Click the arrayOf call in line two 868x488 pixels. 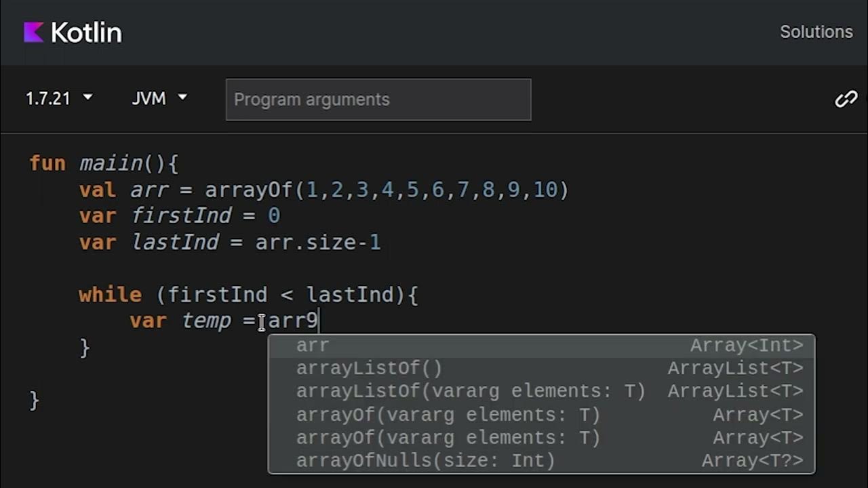tap(248, 190)
